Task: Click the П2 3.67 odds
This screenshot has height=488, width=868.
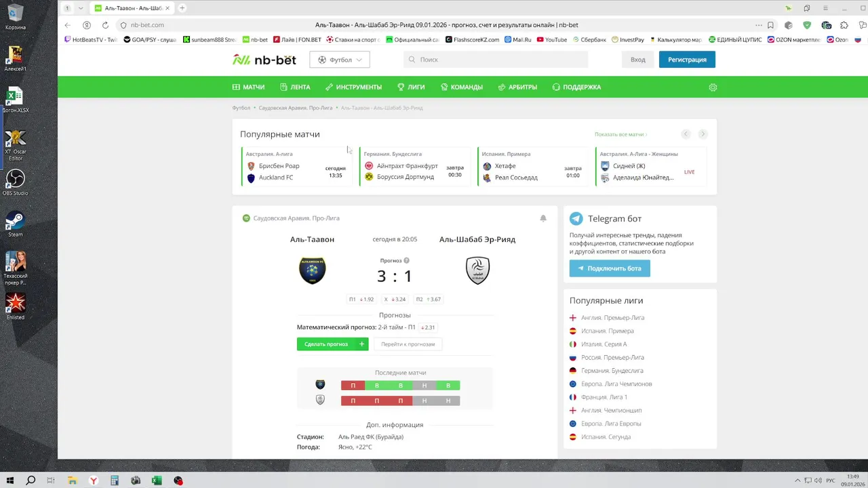Action: coord(429,299)
